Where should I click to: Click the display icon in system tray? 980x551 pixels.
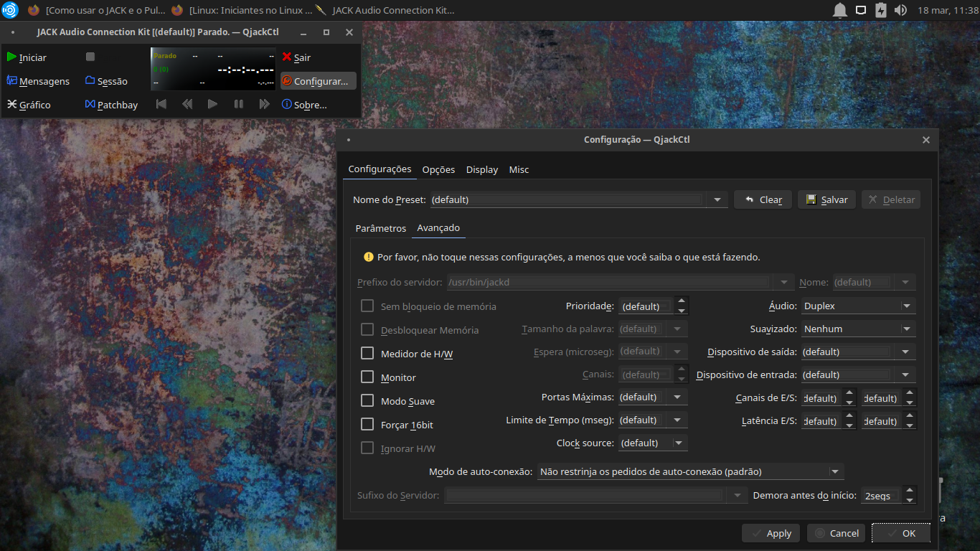pos(861,10)
